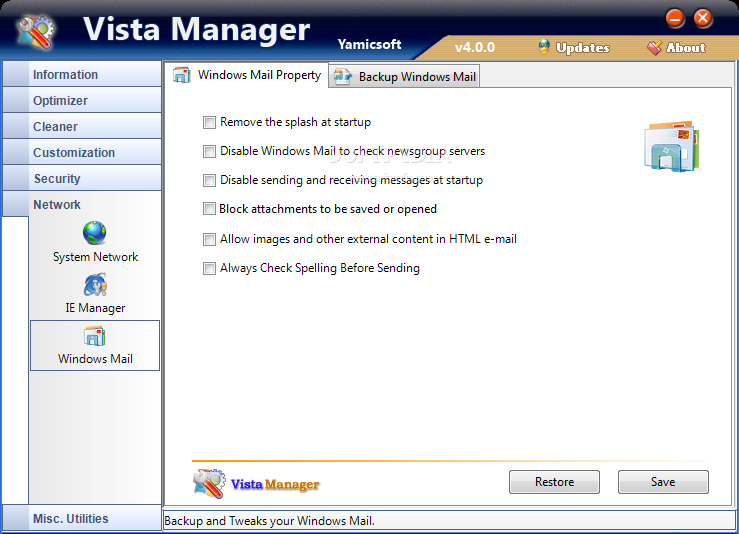Click the Updates globe icon
The width and height of the screenshot is (739, 534).
pyautogui.click(x=544, y=47)
